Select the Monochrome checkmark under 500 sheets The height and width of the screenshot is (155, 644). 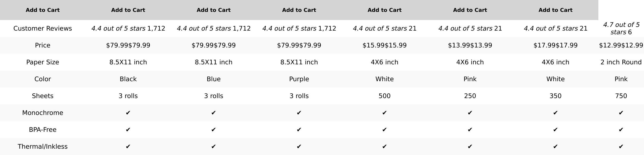(x=384, y=113)
